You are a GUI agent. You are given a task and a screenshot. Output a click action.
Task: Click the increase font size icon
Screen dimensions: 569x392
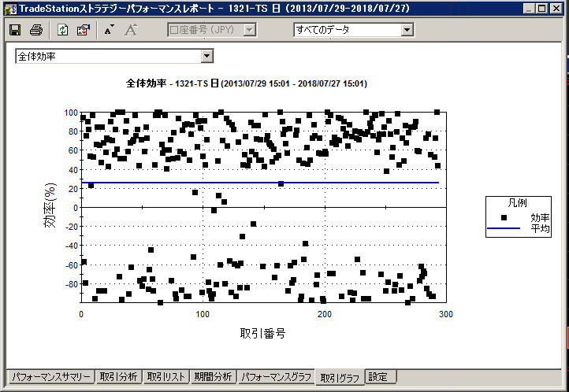(131, 30)
